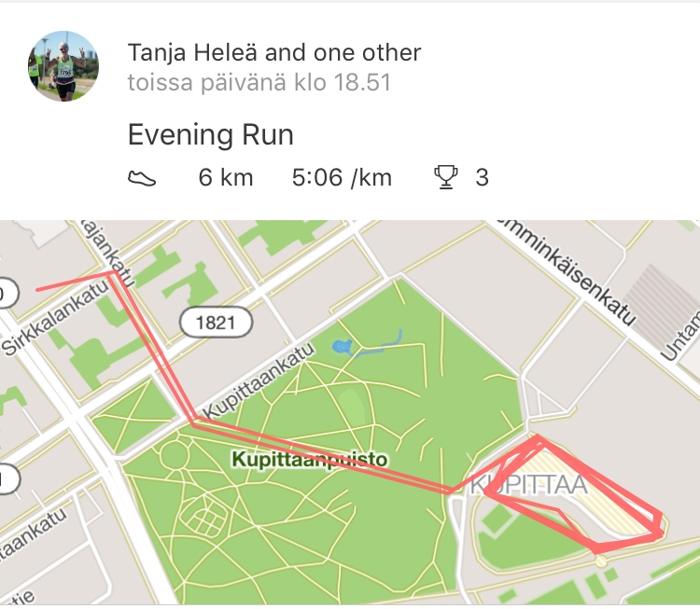Click the yellow roundabout marker near route

601,561
